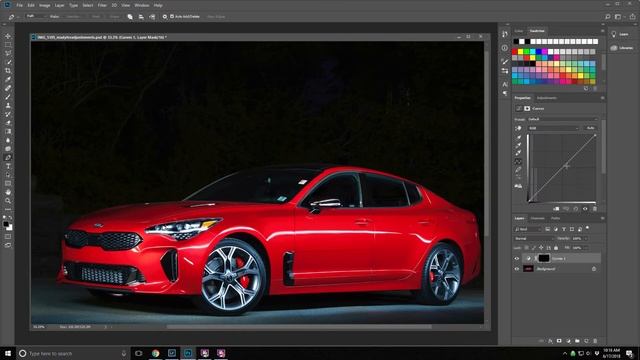Screen dimensions: 640x360
Task: Toggle adjustment visibility eye in Properties panel
Action: tap(585, 209)
